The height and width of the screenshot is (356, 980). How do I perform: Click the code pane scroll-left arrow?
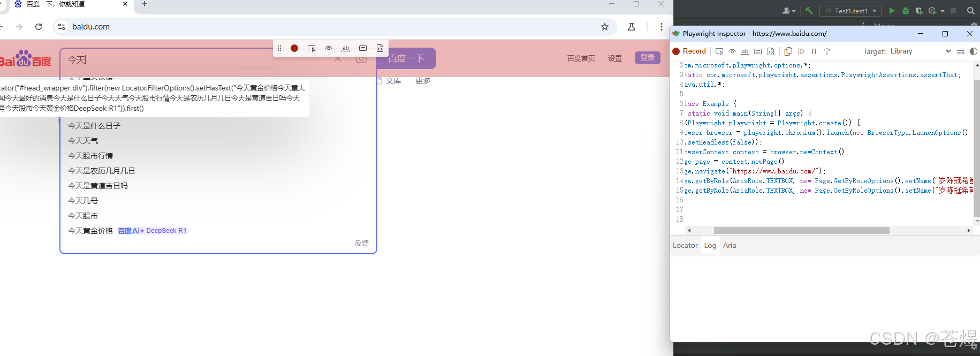point(689,231)
